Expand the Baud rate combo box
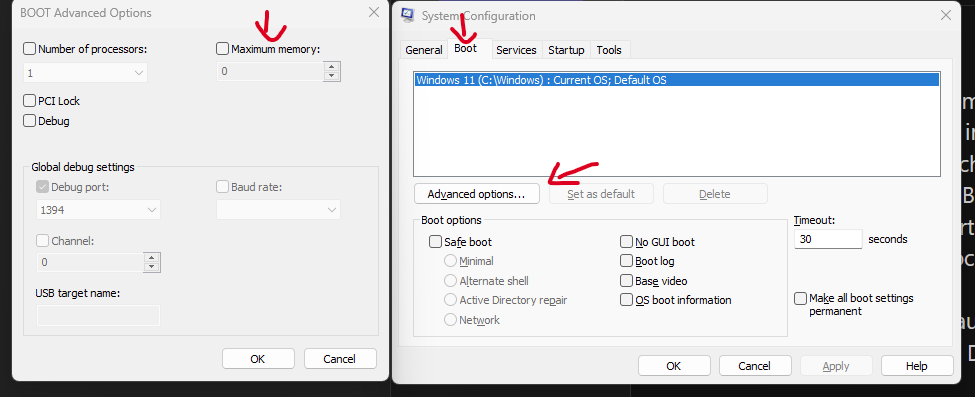Viewport: 975px width, 397px height. pyautogui.click(x=278, y=210)
